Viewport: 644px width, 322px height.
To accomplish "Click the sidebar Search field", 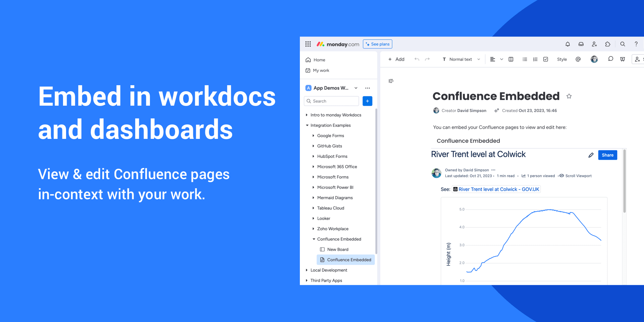I will 331,101.
